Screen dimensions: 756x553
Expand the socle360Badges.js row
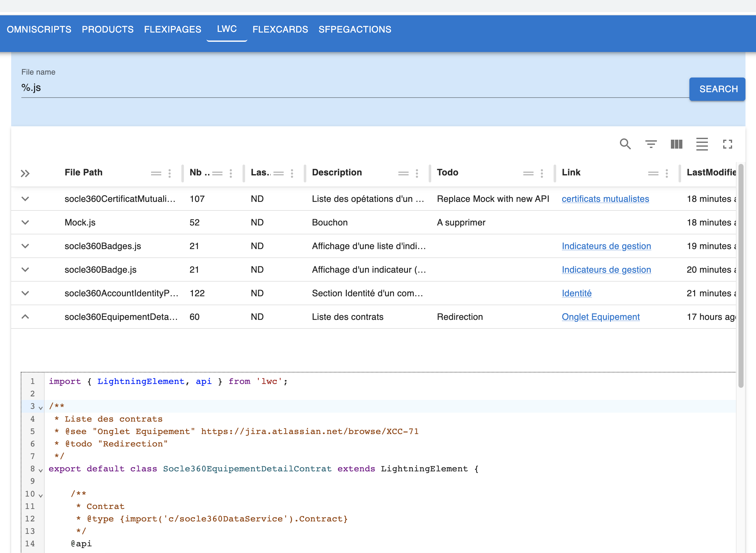point(25,246)
